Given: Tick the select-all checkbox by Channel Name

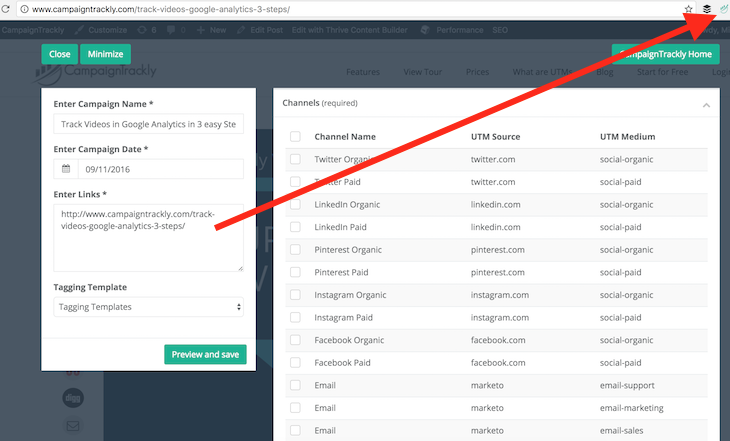Looking at the screenshot, I should (295, 136).
